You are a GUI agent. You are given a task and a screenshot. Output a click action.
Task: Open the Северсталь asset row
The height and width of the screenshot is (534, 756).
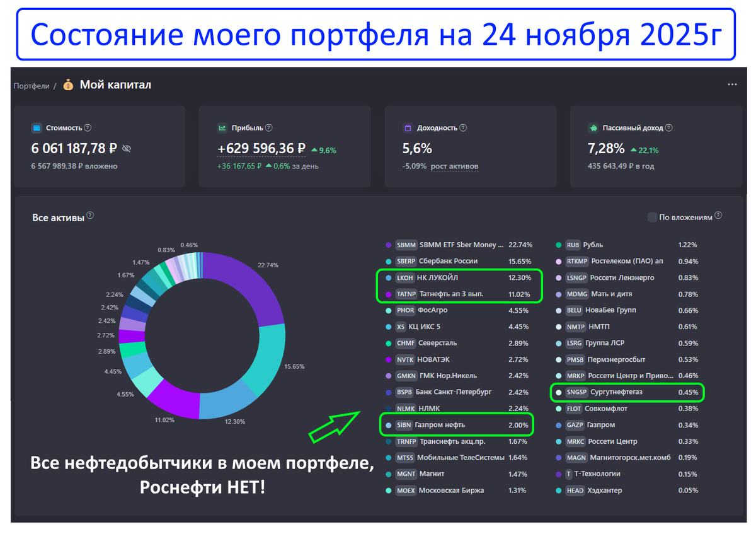[x=457, y=343]
